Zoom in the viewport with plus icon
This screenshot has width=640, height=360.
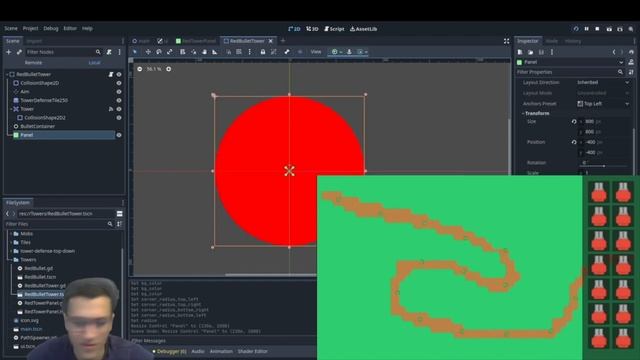tap(169, 69)
